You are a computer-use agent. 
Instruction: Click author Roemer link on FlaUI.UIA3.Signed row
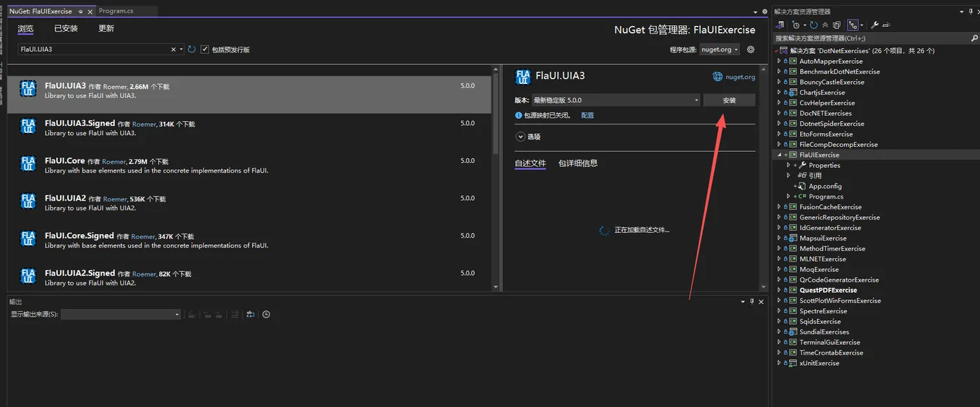tap(143, 124)
